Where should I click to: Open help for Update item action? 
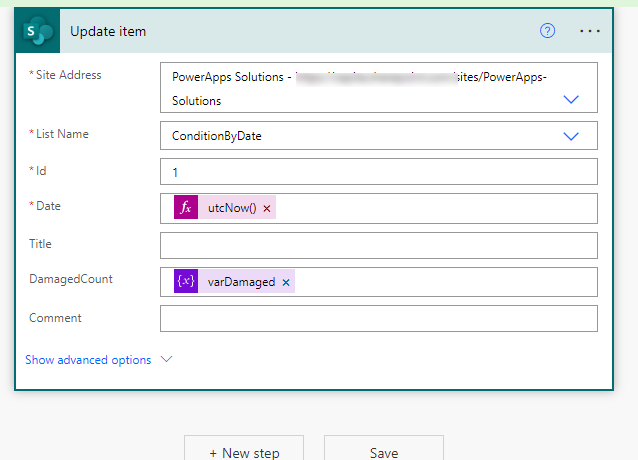point(547,31)
